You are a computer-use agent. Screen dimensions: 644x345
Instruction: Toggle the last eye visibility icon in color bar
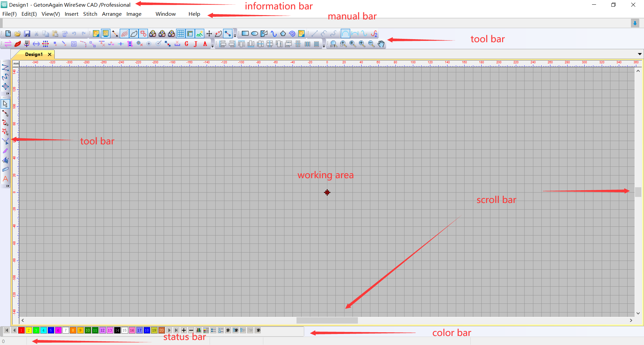click(258, 330)
